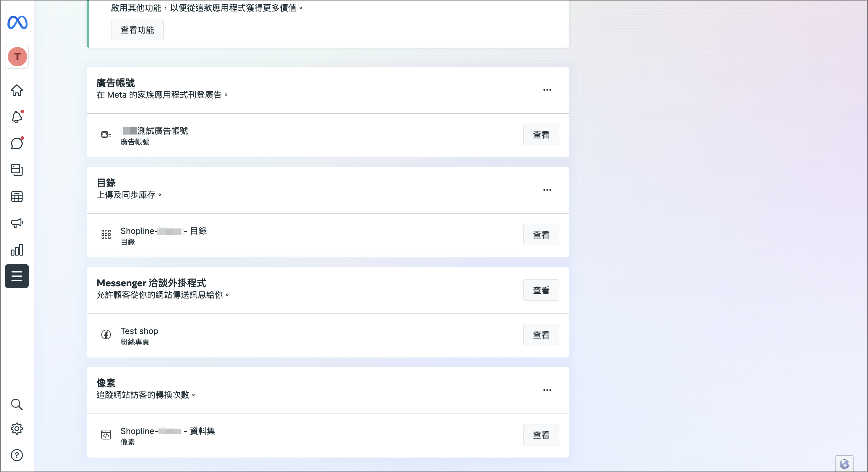This screenshot has height=472, width=868.
Task: Click the 上傳及同步庫存 description
Action: [x=129, y=195]
